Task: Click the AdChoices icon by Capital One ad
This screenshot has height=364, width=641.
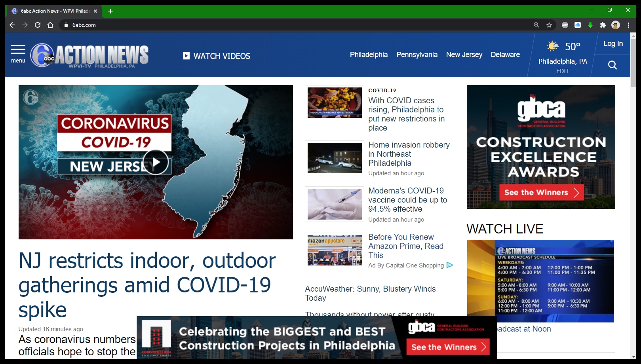Action: coord(450,265)
